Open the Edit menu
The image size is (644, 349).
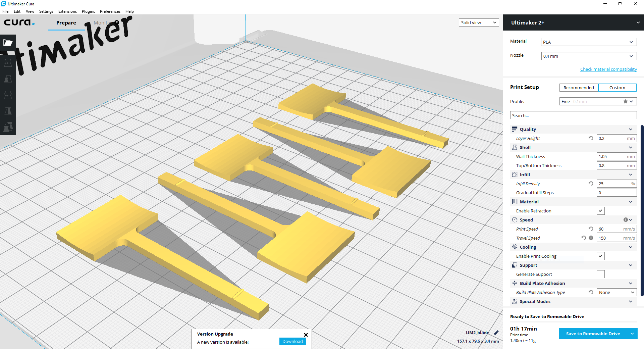(17, 11)
